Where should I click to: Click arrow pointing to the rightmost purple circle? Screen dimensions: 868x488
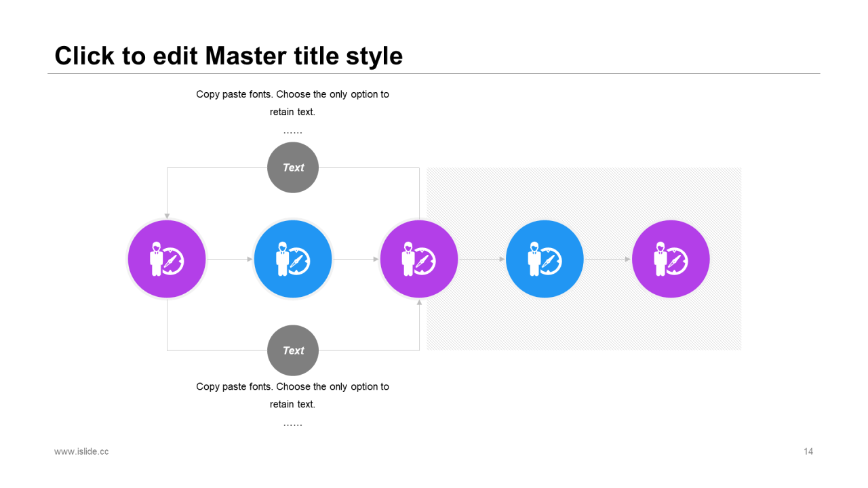(608, 259)
